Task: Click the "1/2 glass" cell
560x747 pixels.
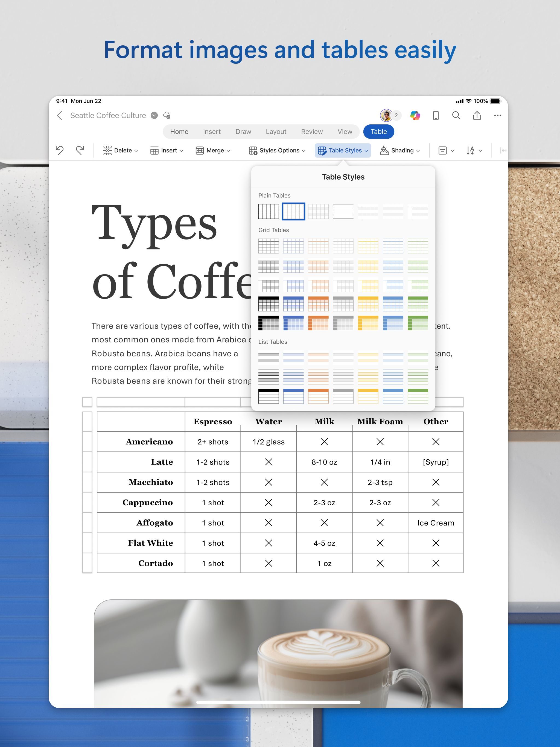Action: point(269,442)
